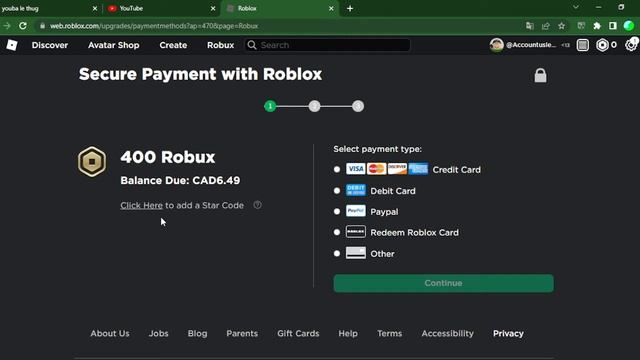640x360 pixels.
Task: Open the Discover page
Action: point(50,45)
